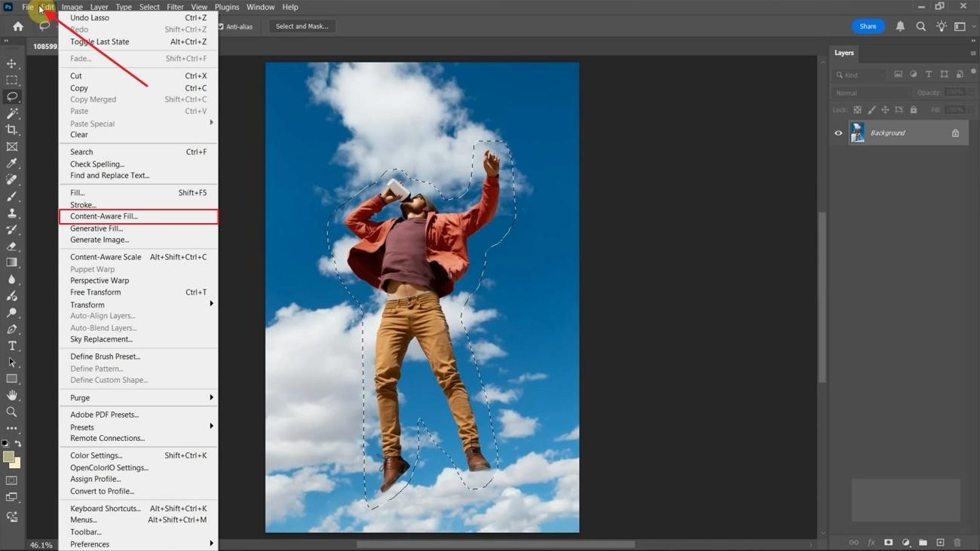Select the Eraser tool
Viewport: 980px width, 551px height.
coord(11,246)
